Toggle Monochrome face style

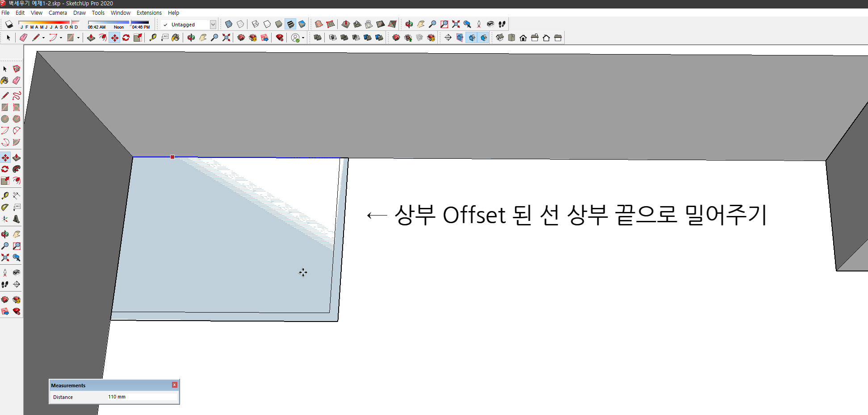click(302, 24)
